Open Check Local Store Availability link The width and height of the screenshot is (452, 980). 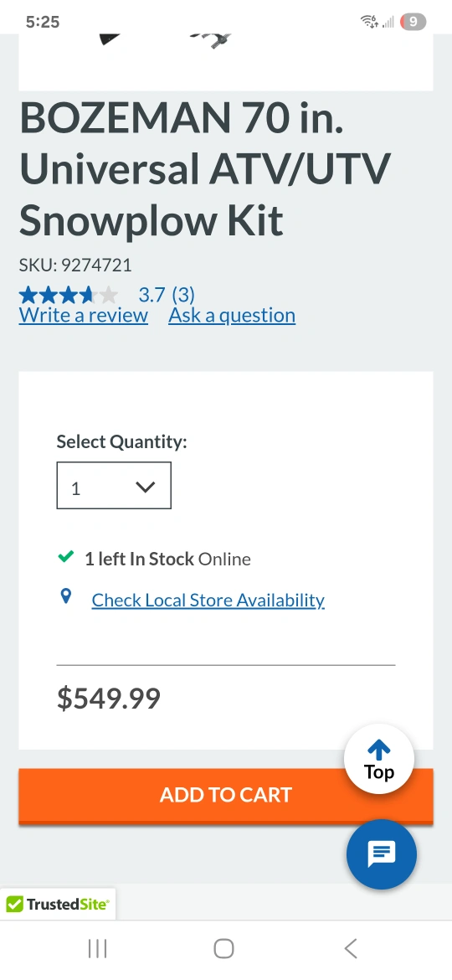[x=208, y=600]
